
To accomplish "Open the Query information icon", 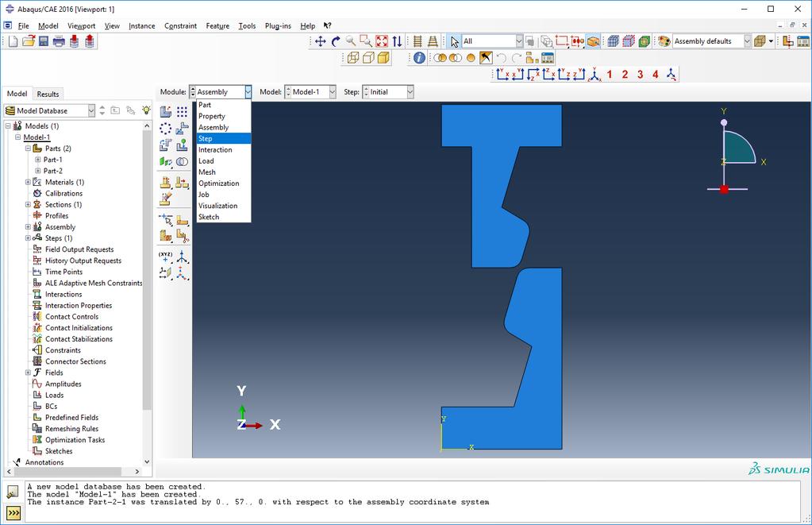I will pyautogui.click(x=419, y=57).
